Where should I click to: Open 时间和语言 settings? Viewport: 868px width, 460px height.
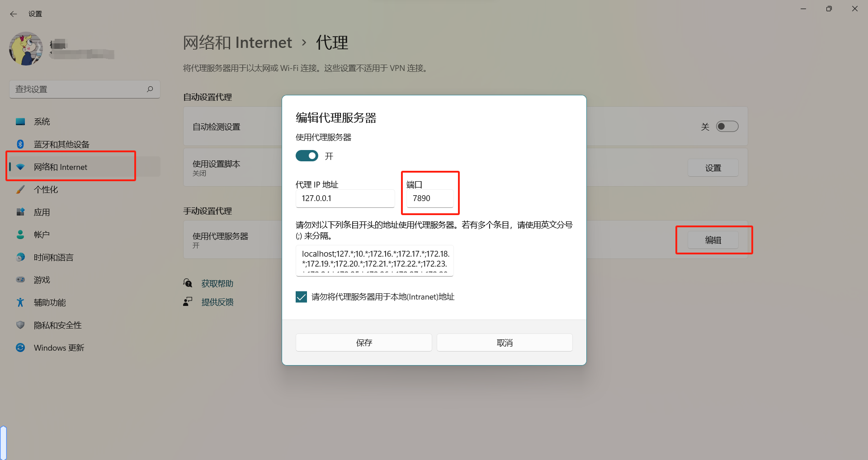[53, 257]
